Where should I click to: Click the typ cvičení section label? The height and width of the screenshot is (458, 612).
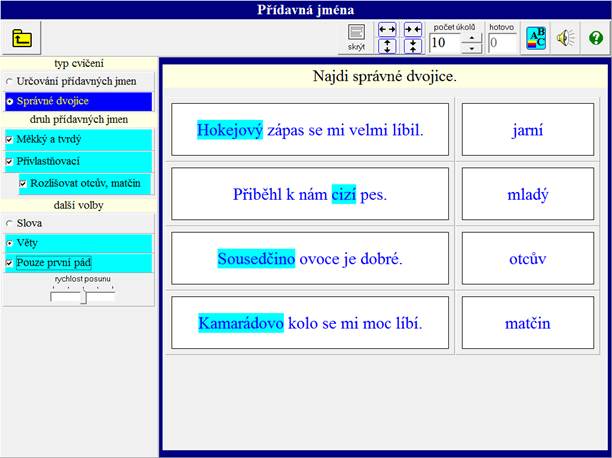point(79,63)
